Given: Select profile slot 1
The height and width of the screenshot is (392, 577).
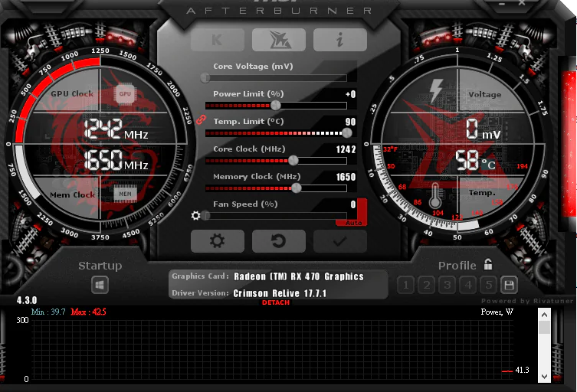Looking at the screenshot, I should [406, 285].
